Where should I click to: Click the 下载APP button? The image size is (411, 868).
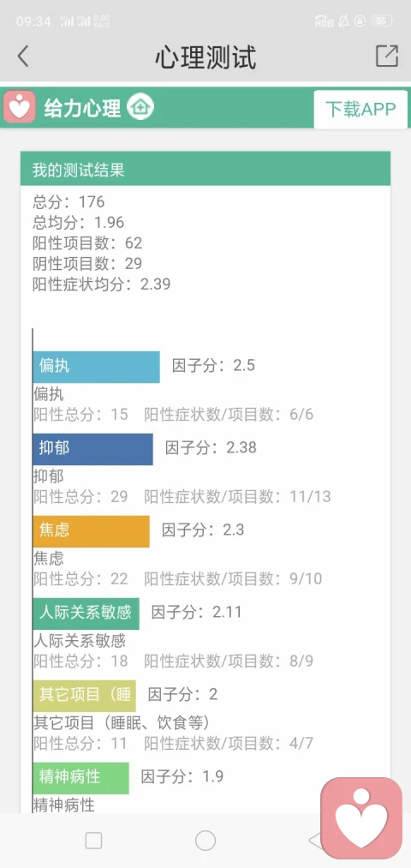pos(360,109)
